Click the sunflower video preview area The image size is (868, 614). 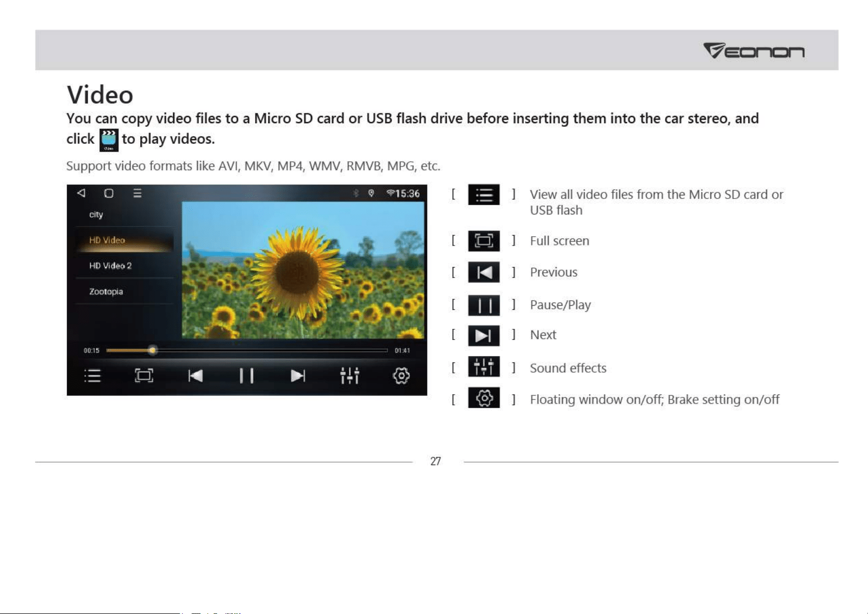pos(303,270)
